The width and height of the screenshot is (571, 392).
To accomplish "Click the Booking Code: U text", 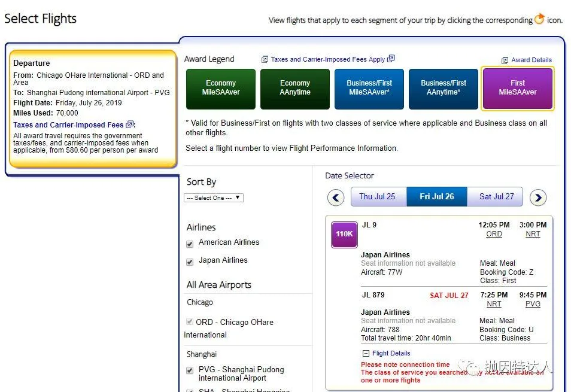I will coord(506,329).
